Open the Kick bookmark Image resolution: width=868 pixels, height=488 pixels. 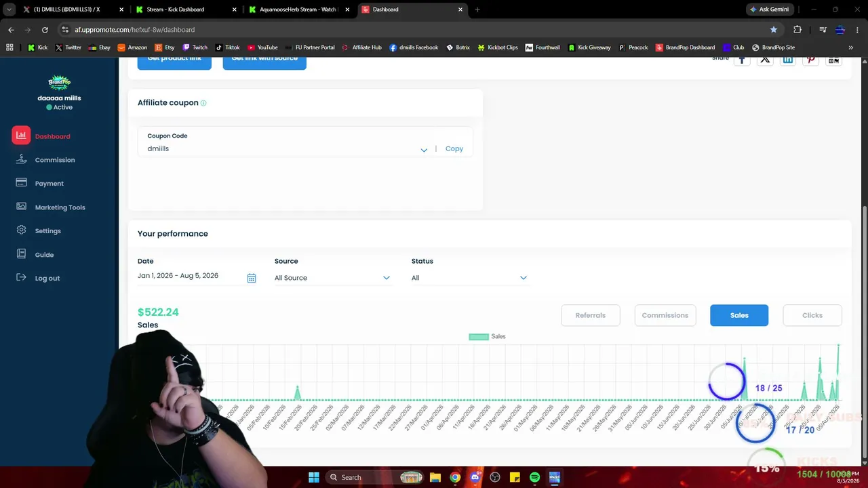click(37, 47)
